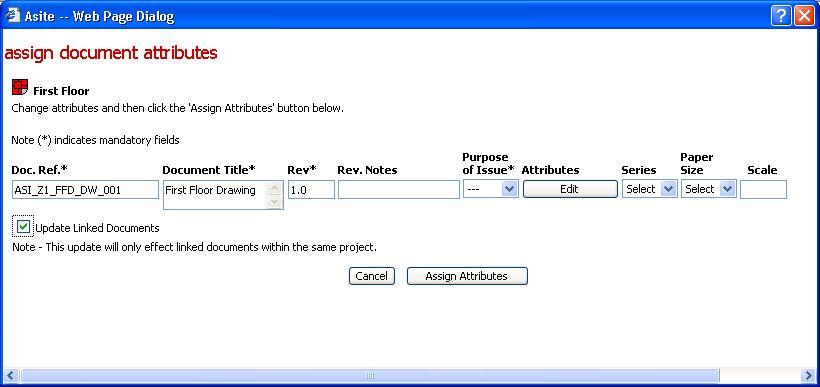Image resolution: width=820 pixels, height=387 pixels.
Task: Click the Edit attributes button
Action: (x=570, y=189)
